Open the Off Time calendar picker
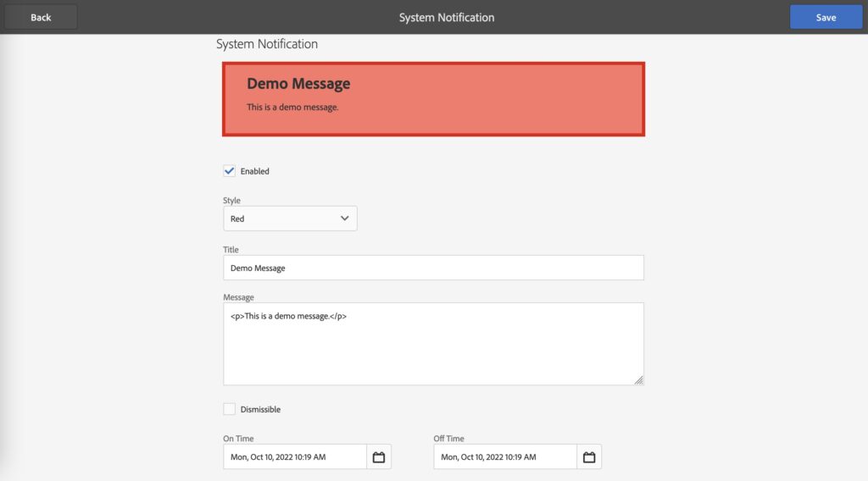 pos(589,456)
